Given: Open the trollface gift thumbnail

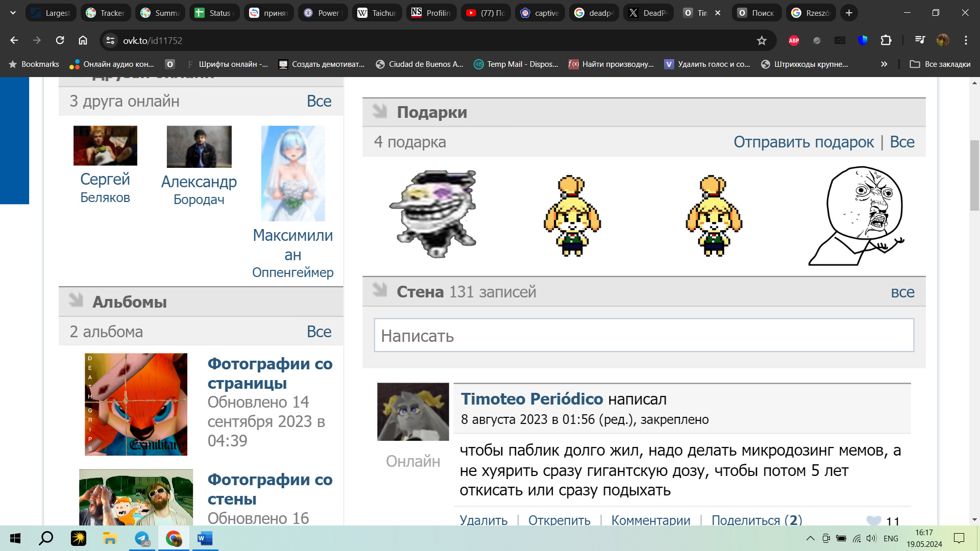Looking at the screenshot, I should 433,214.
